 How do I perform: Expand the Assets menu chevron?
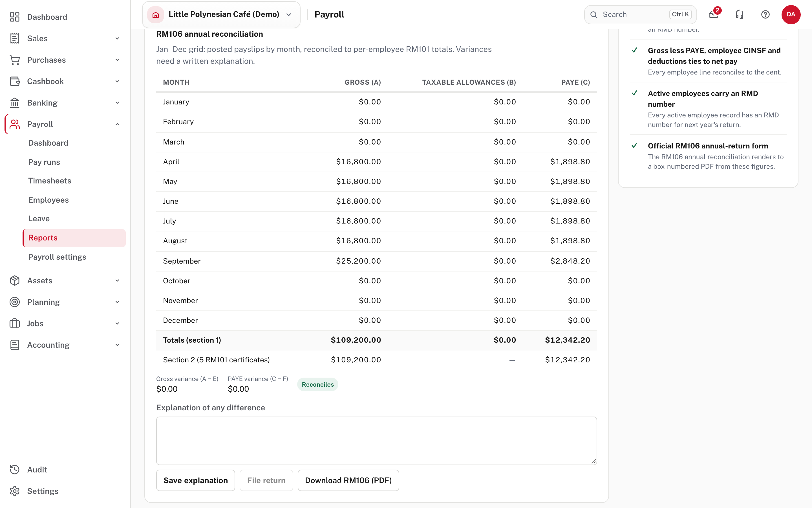pyautogui.click(x=118, y=281)
